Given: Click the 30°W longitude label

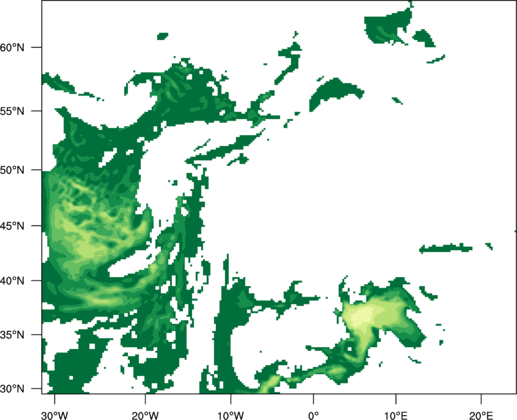Looking at the screenshot, I should pyautogui.click(x=54, y=415).
